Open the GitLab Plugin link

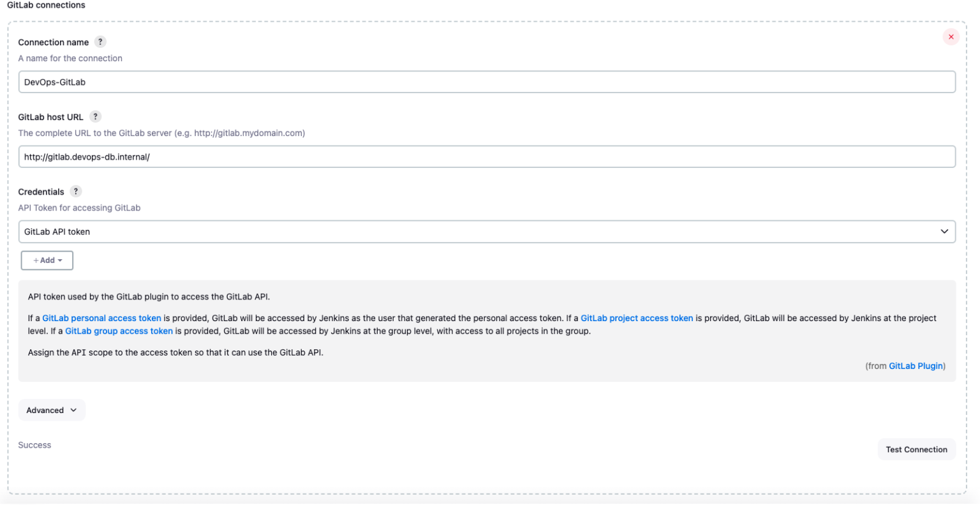point(916,366)
